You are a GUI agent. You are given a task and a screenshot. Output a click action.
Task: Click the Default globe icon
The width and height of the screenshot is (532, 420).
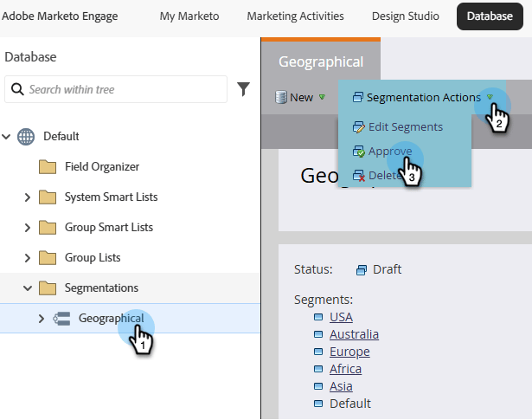[27, 136]
